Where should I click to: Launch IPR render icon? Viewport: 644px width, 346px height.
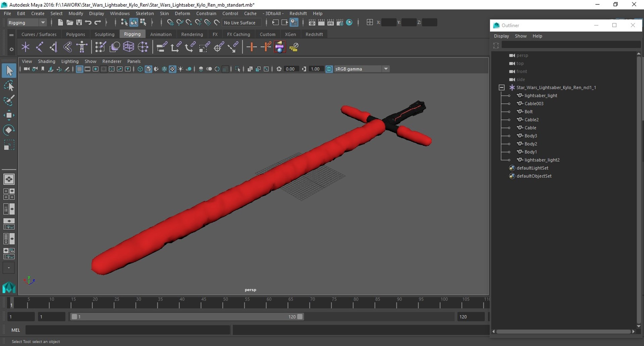(330, 22)
